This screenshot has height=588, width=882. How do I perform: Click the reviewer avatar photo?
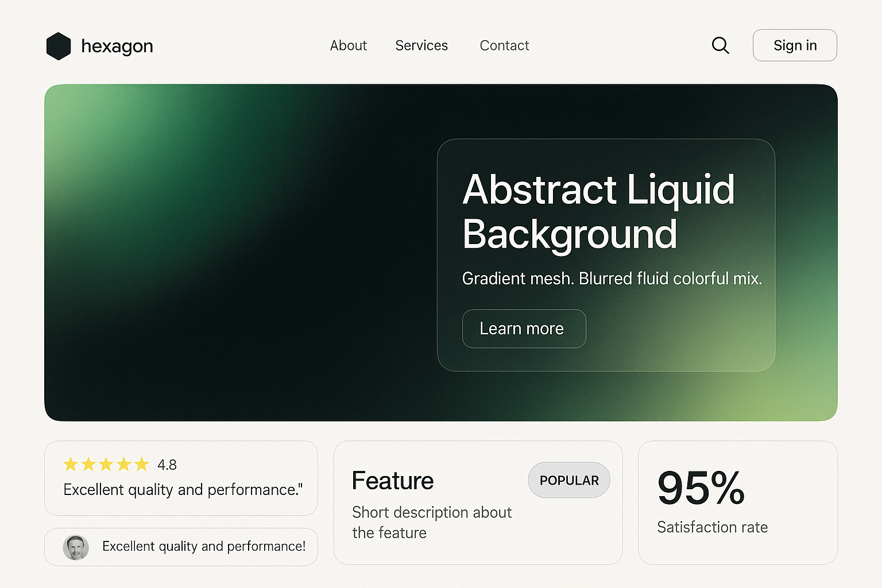tap(76, 547)
